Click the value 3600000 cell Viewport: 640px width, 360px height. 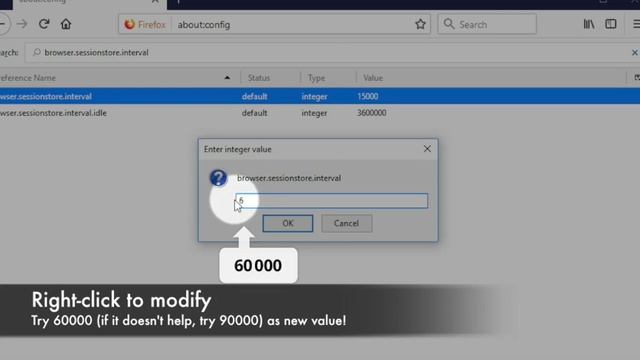tap(371, 113)
